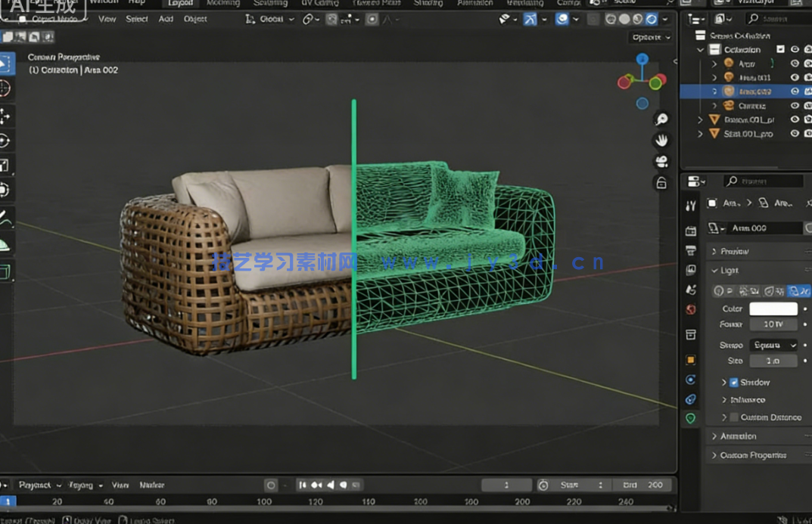Open the green Object Data properties tab
Screen dimensions: 812x524
689,417
